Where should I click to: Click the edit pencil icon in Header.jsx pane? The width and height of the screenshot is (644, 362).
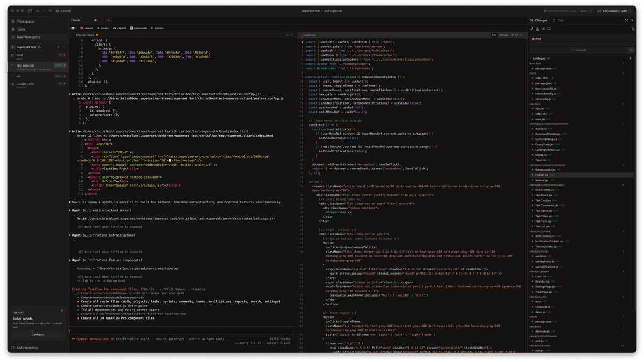tap(513, 35)
